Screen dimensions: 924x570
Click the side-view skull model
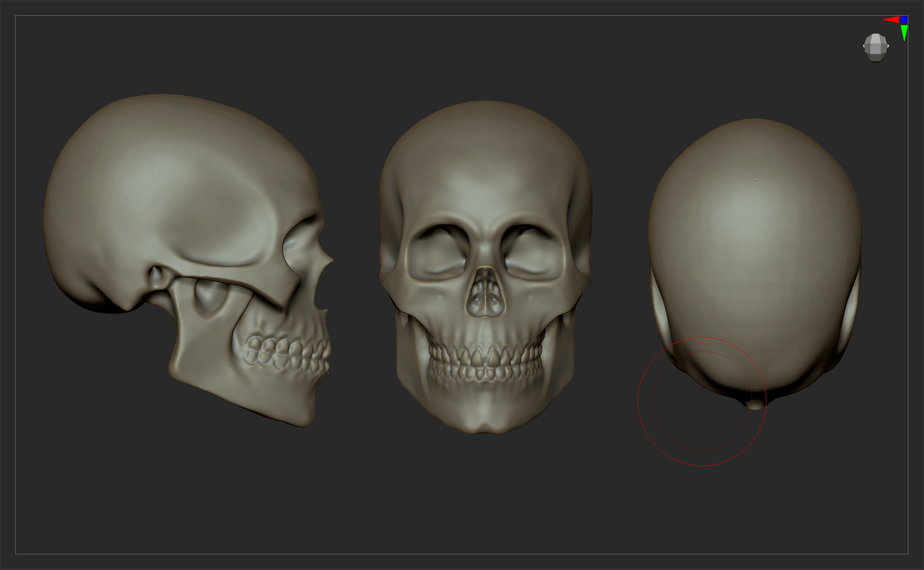[188, 260]
